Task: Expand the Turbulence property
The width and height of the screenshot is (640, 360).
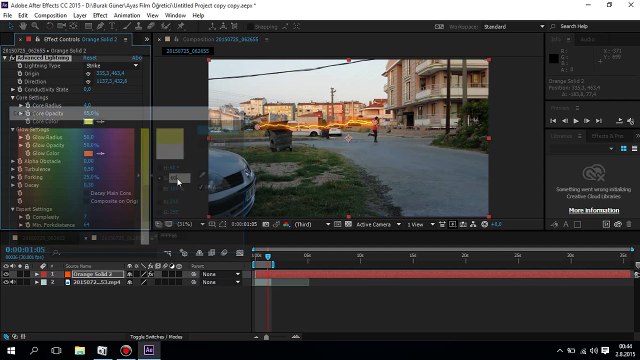Action: click(x=13, y=169)
